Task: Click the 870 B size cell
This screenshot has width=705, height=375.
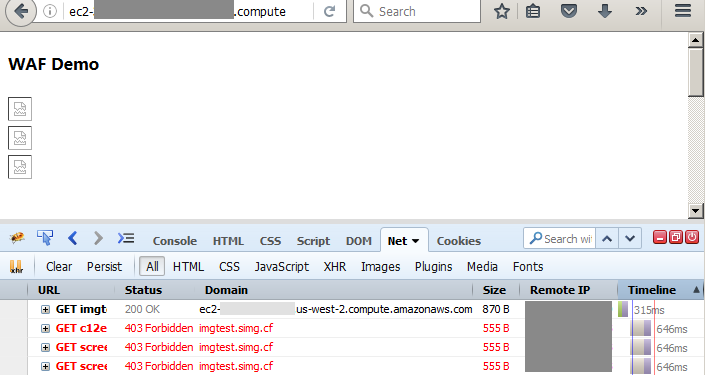Action: (x=496, y=309)
